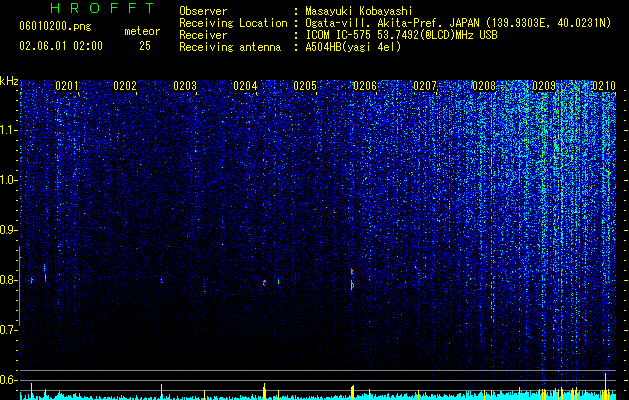
Task: Click the 0205 time marker
Action: (305, 85)
